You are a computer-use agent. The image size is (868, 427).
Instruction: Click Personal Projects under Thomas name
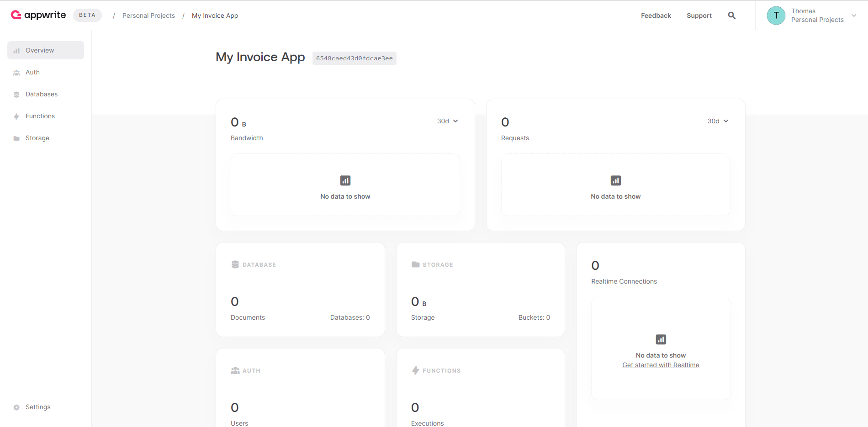tap(817, 20)
